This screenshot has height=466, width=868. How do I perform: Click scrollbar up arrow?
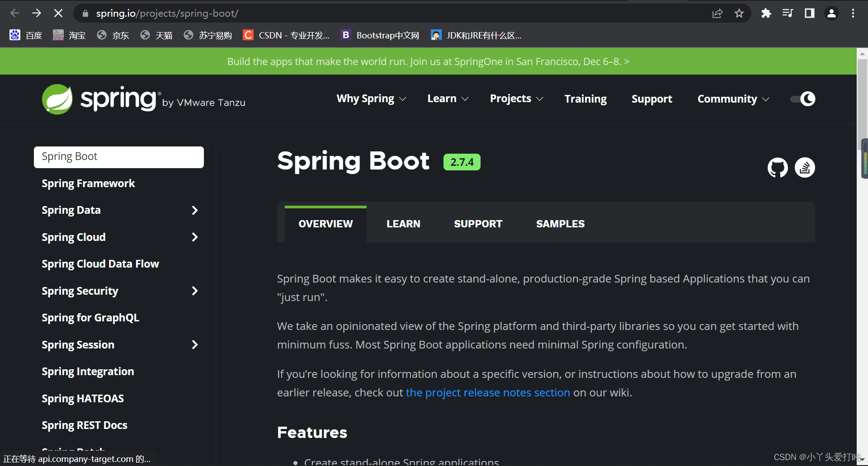coord(862,53)
